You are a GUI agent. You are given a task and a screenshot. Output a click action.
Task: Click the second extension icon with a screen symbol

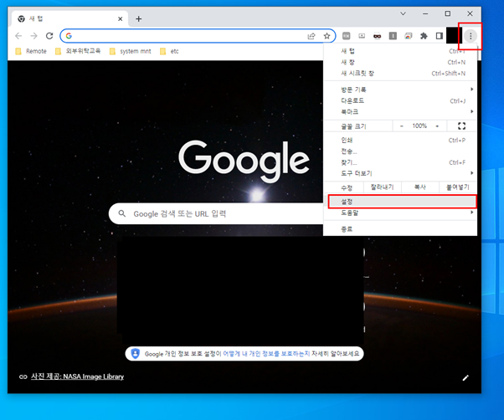[x=362, y=36]
